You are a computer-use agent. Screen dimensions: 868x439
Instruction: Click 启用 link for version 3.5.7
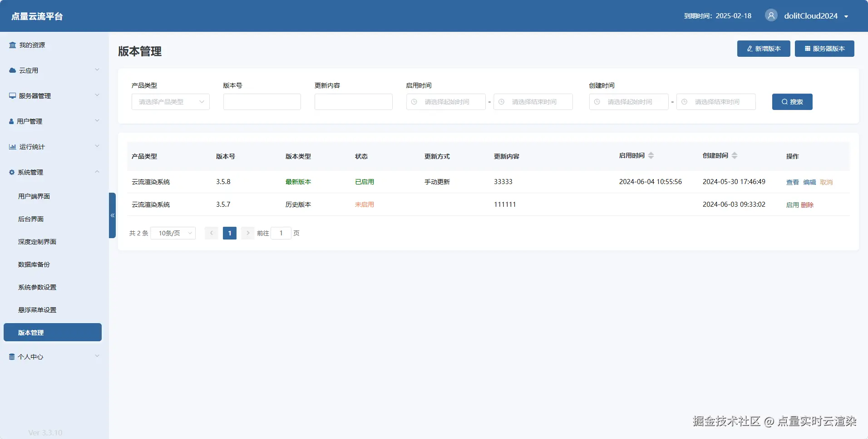tap(793, 205)
